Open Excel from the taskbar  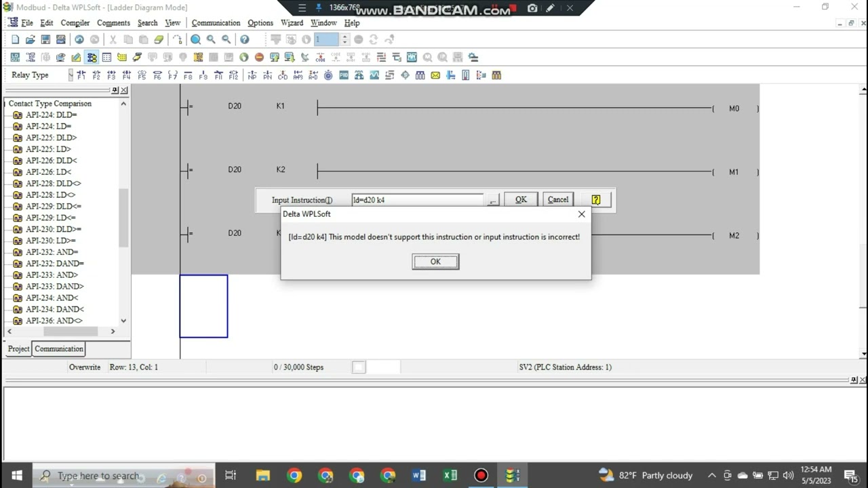[x=450, y=475]
